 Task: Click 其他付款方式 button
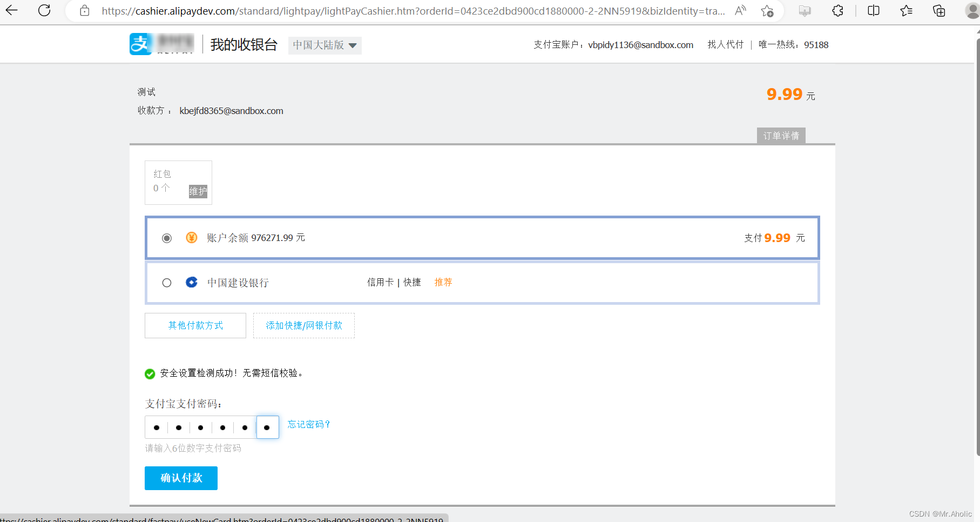(x=195, y=325)
